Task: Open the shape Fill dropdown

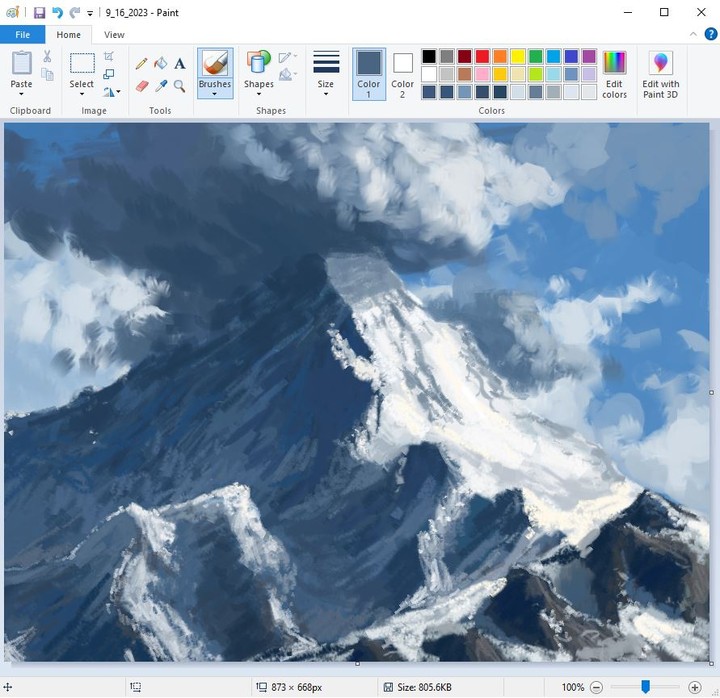Action: [x=288, y=74]
